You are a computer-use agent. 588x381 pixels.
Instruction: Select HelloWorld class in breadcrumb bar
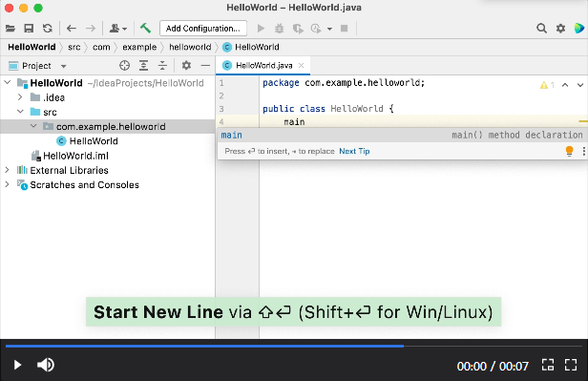(250, 47)
